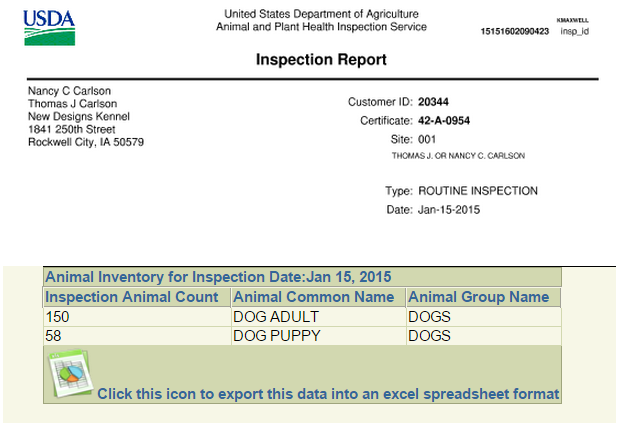Select the Animal Group Name column header
The height and width of the screenshot is (437, 629).
pyautogui.click(x=479, y=297)
